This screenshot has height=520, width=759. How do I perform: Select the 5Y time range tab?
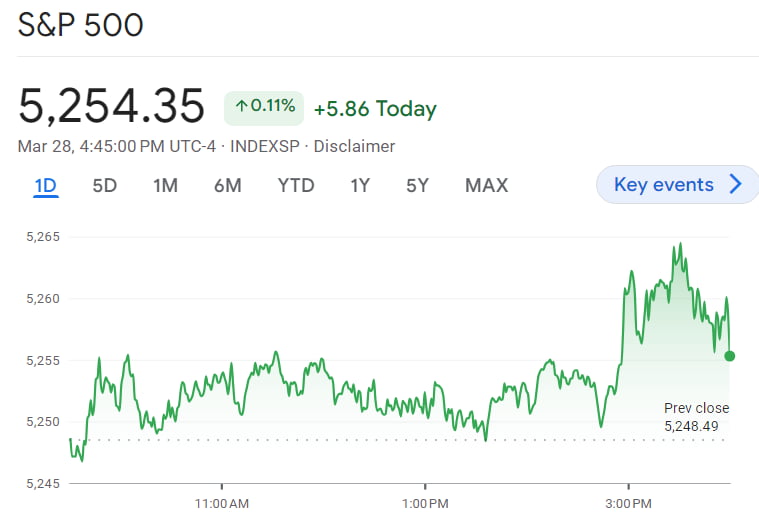417,185
